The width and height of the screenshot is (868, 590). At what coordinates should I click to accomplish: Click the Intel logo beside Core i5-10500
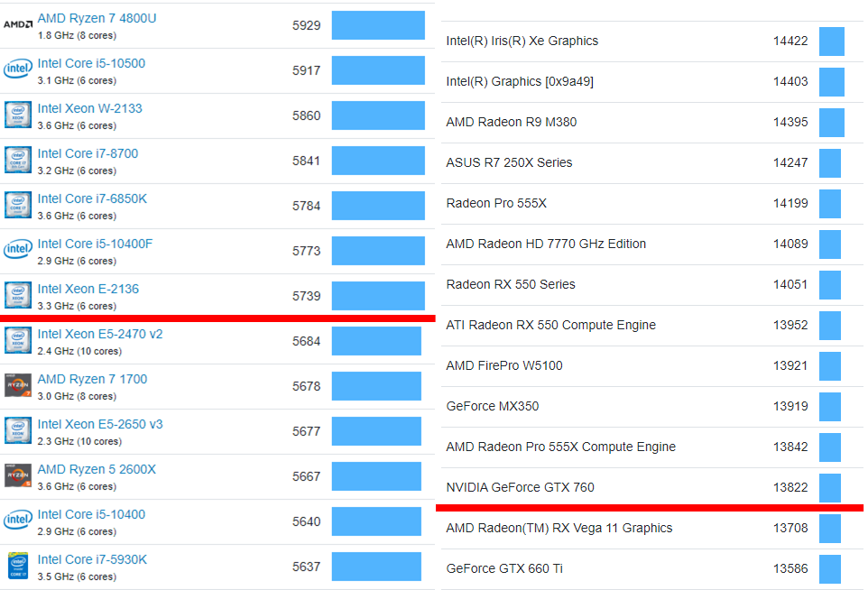(18, 69)
